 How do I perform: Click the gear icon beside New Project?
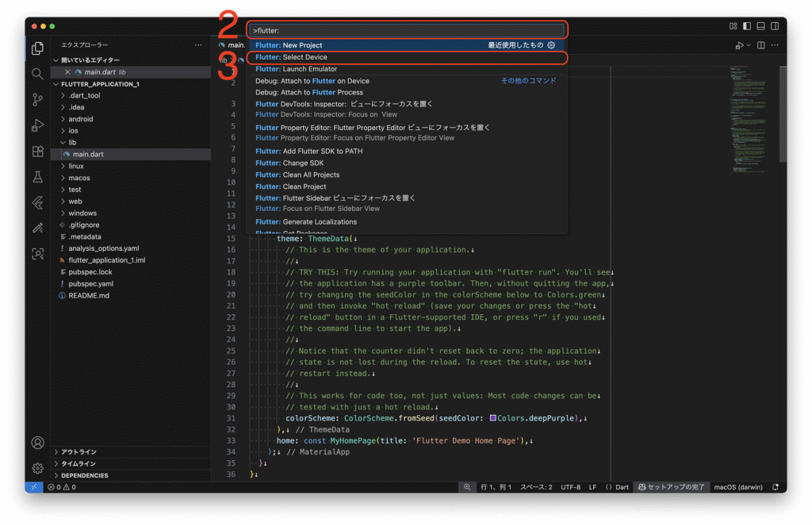point(552,45)
